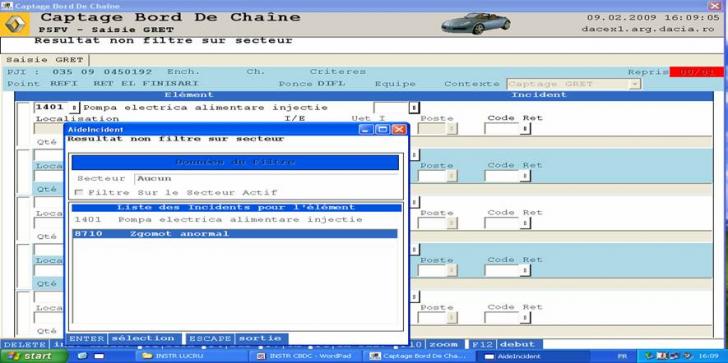Image resolution: width=728 pixels, height=363 pixels.
Task: Click the ENTER sélection button
Action: tap(124, 338)
